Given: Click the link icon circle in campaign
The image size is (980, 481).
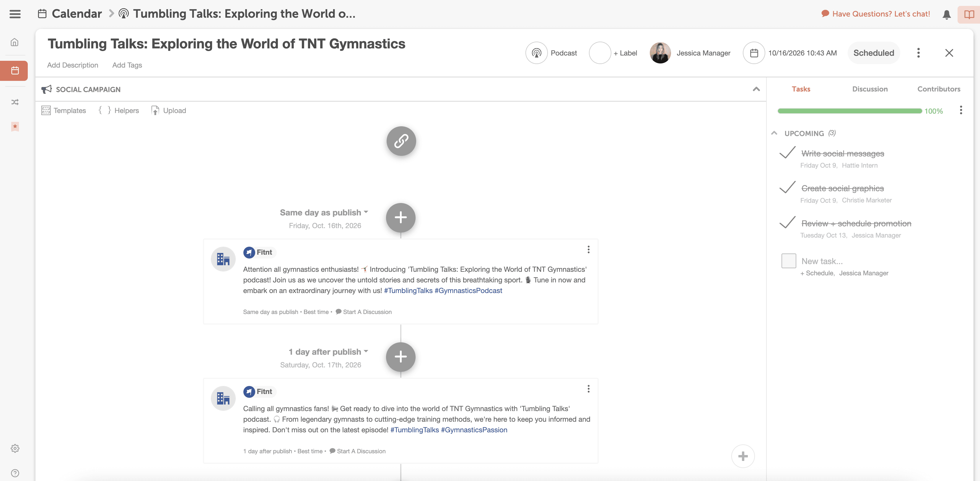Looking at the screenshot, I should (x=401, y=141).
